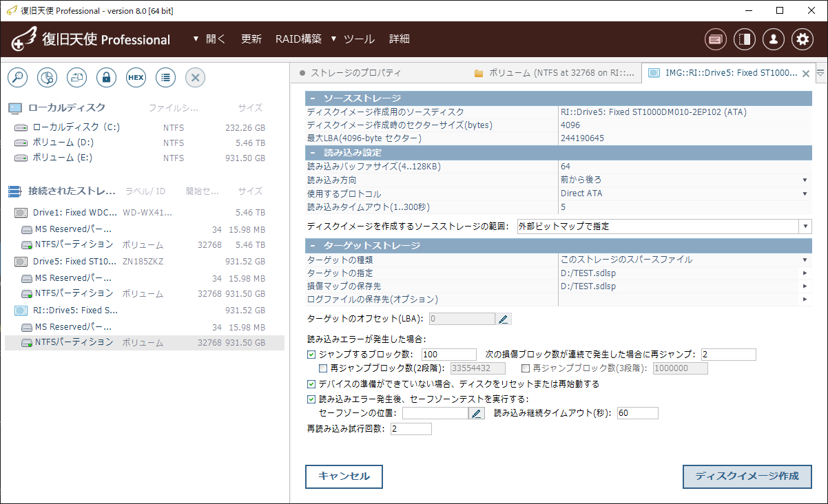Click the gray X close-storage icon
828x504 pixels.
coord(195,77)
